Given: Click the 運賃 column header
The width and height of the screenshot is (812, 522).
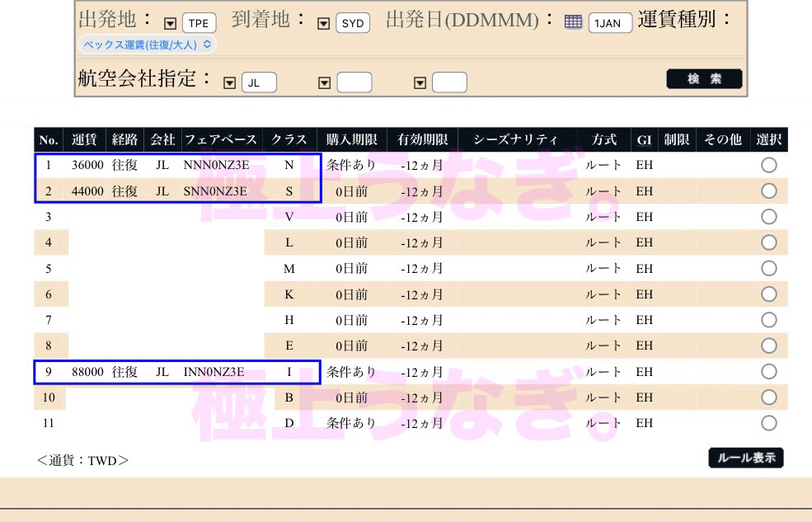Looking at the screenshot, I should (84, 140).
